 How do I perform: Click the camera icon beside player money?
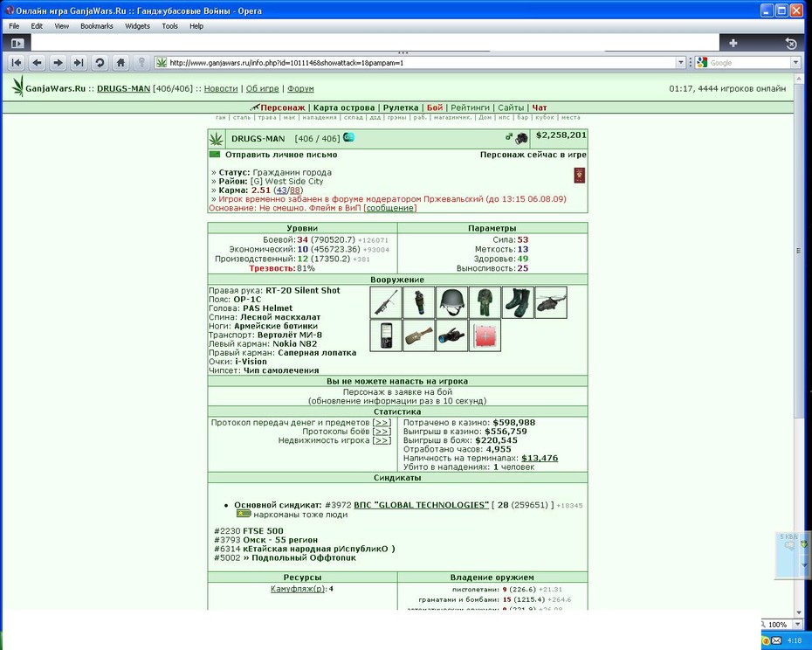[x=521, y=138]
